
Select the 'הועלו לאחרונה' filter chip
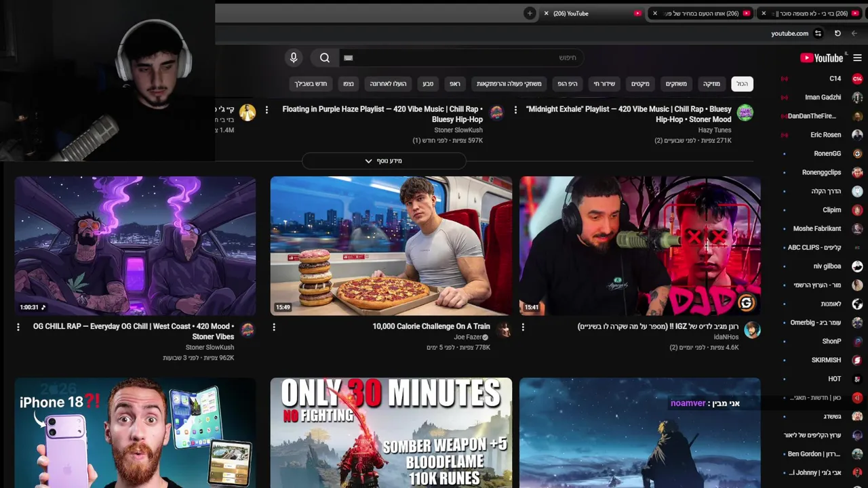388,83
